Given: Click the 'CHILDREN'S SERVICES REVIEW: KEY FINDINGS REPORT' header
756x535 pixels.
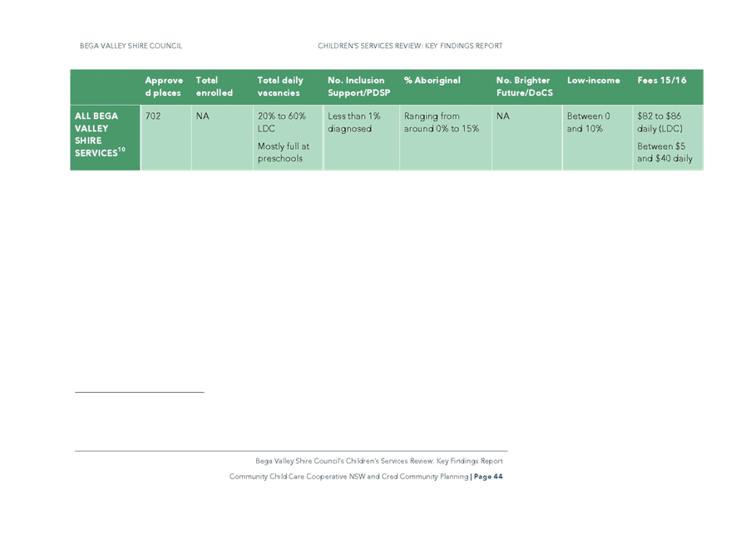Looking at the screenshot, I should point(410,46).
